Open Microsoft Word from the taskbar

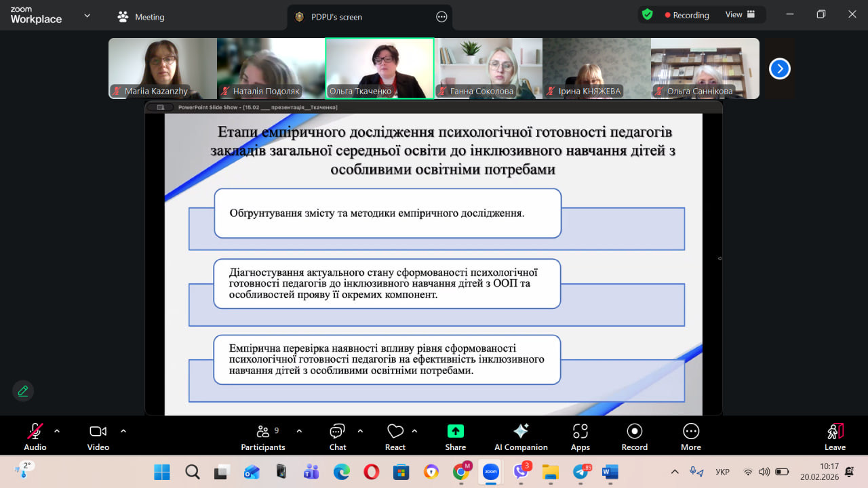click(x=610, y=472)
